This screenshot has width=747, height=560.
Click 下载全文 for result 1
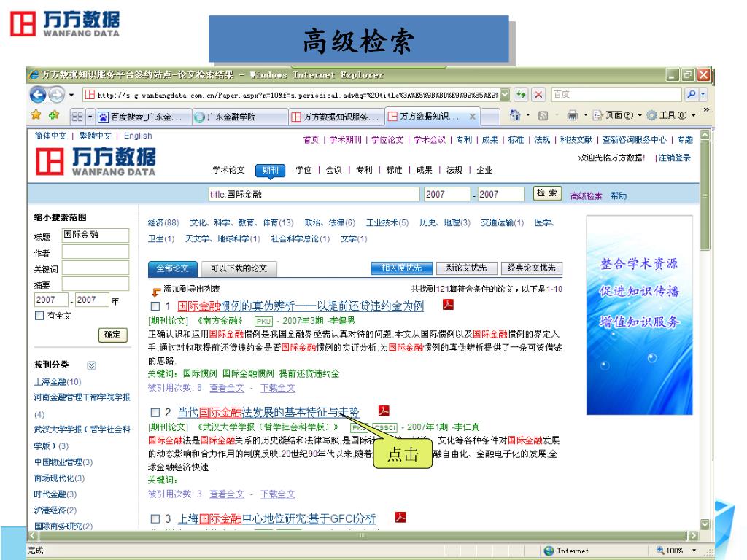coord(278,388)
